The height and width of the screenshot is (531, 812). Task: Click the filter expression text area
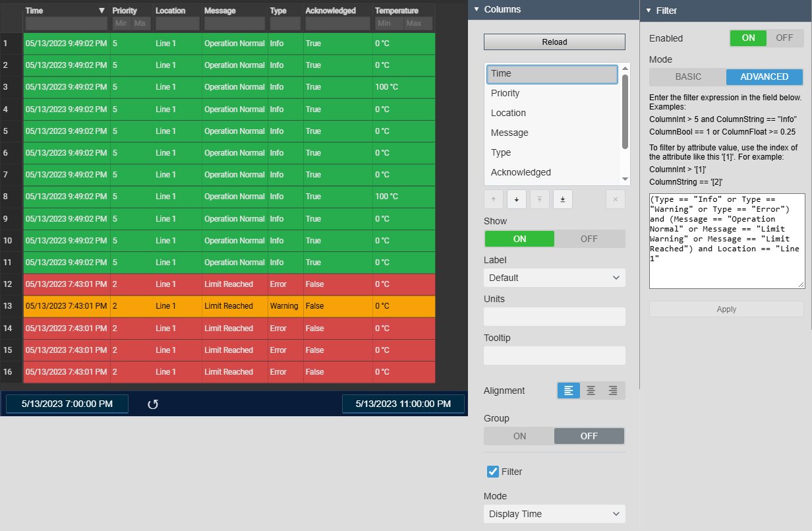[x=726, y=241]
